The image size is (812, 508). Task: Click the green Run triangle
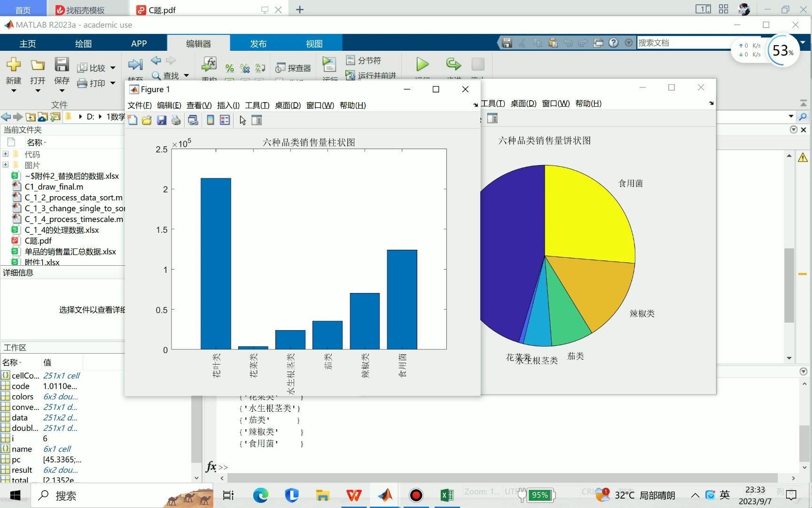pos(422,64)
